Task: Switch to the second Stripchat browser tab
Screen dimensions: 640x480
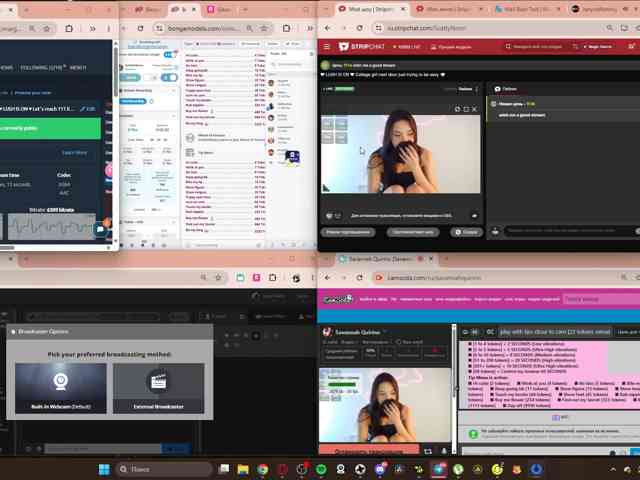Action: [x=450, y=9]
